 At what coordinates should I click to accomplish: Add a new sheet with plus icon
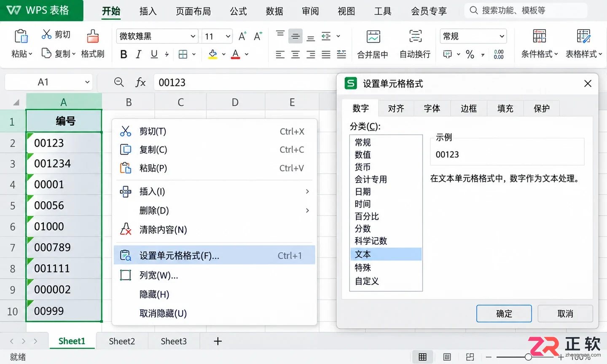pyautogui.click(x=218, y=341)
